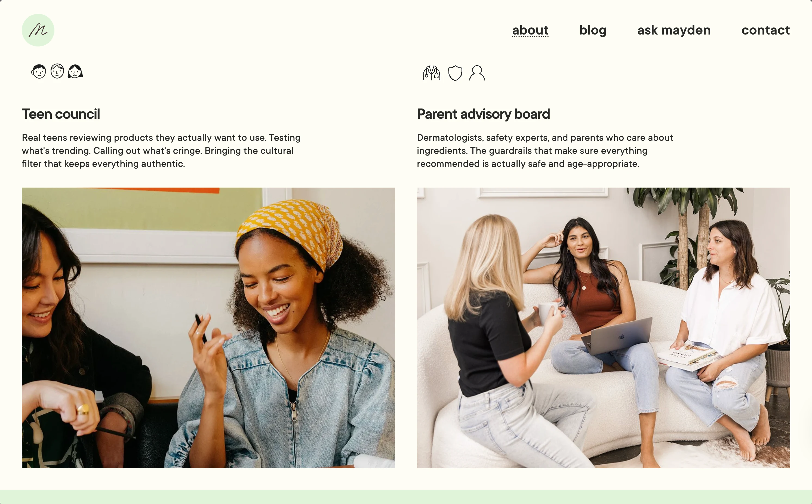Viewport: 812px width, 504px height.
Task: Click the light green footer band
Action: point(406,497)
